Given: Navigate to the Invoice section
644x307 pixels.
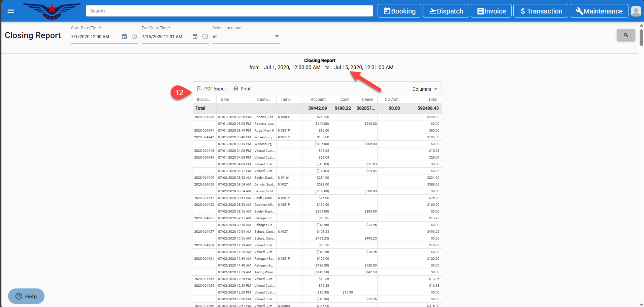Looking at the screenshot, I should (x=491, y=11).
